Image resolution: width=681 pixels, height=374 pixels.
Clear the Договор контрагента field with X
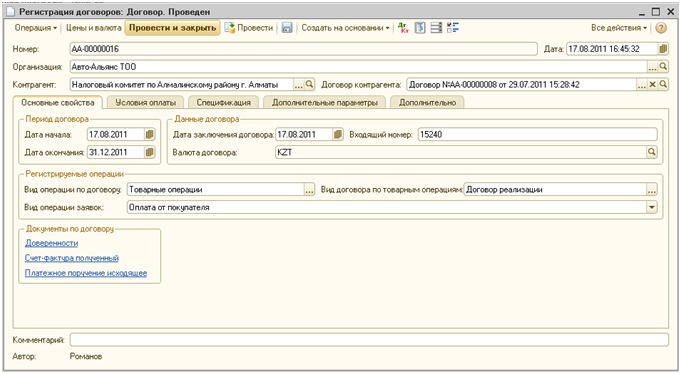click(x=652, y=84)
